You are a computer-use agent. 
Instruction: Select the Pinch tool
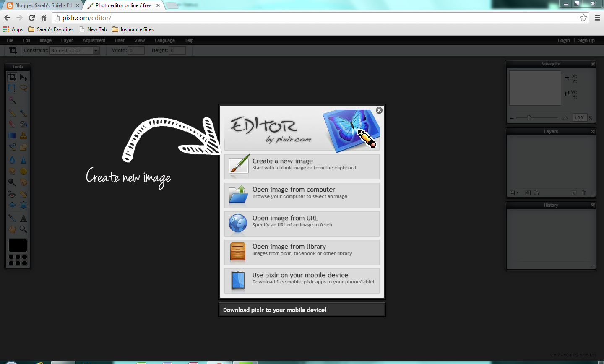(23, 205)
